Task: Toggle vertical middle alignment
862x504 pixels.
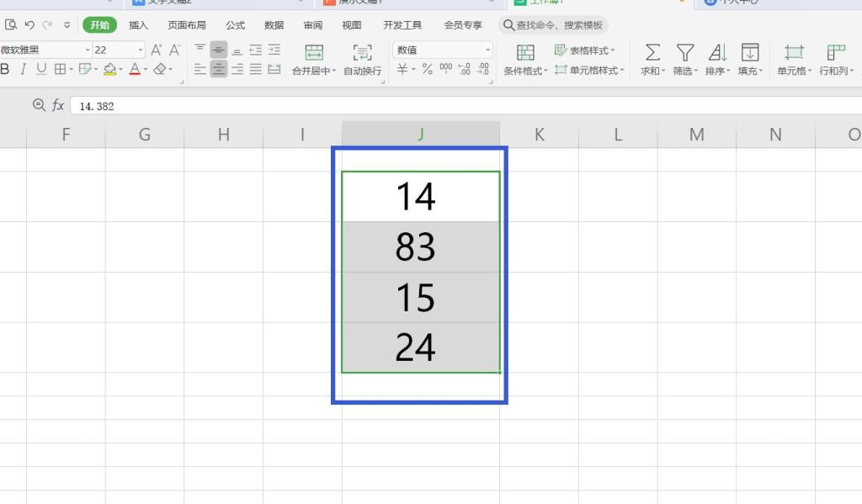Action: click(x=218, y=50)
